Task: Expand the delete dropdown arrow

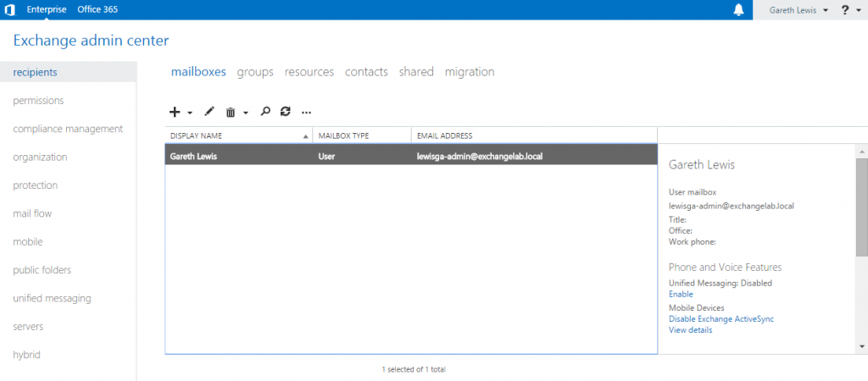Action: [x=245, y=113]
